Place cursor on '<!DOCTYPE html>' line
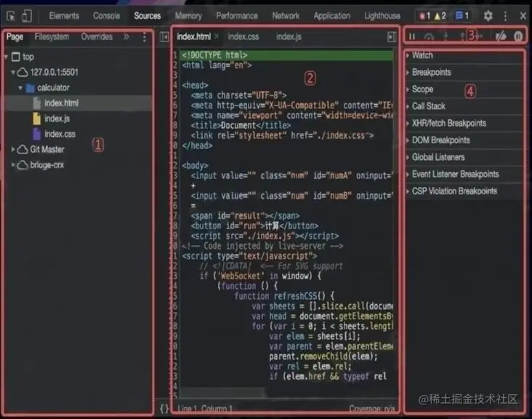 [287, 55]
